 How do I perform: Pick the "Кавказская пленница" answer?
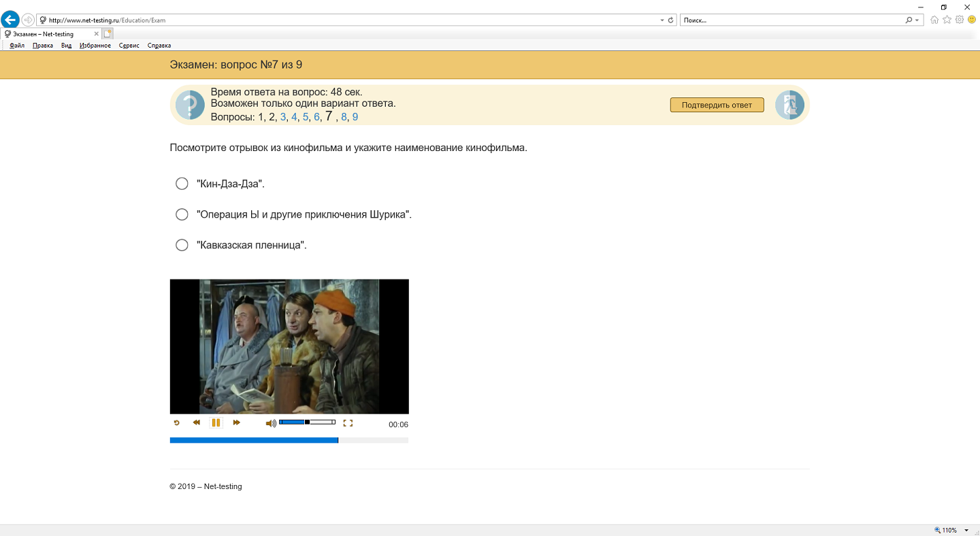[x=182, y=245]
